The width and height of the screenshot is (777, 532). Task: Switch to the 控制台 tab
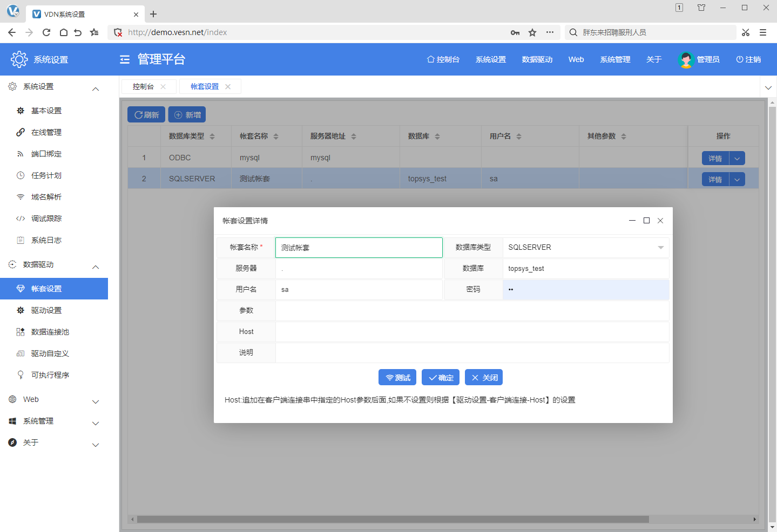click(x=143, y=86)
